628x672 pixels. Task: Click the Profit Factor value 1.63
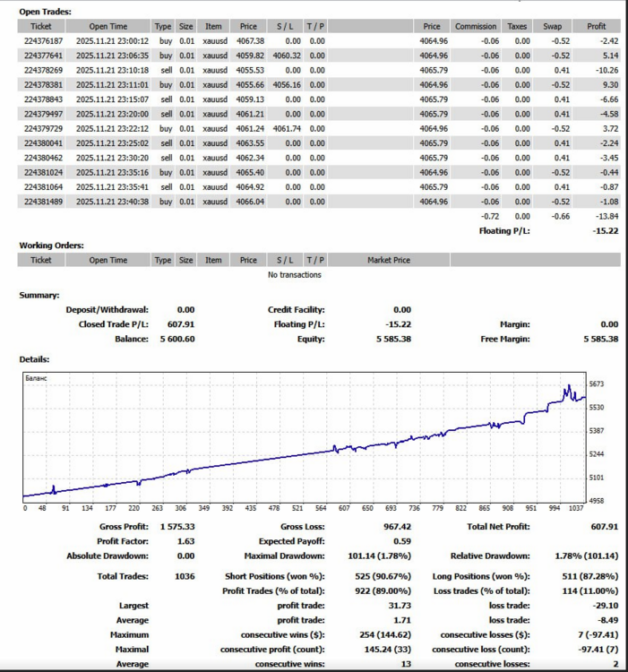186,541
